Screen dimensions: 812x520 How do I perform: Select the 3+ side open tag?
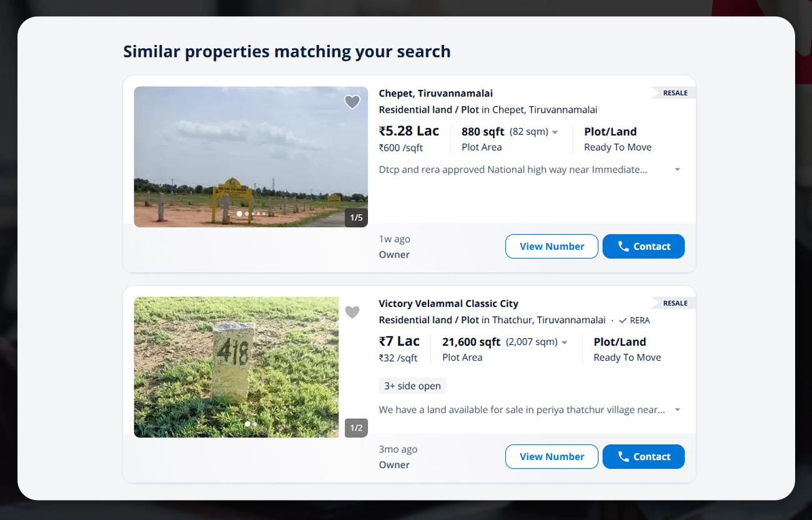[x=412, y=386]
